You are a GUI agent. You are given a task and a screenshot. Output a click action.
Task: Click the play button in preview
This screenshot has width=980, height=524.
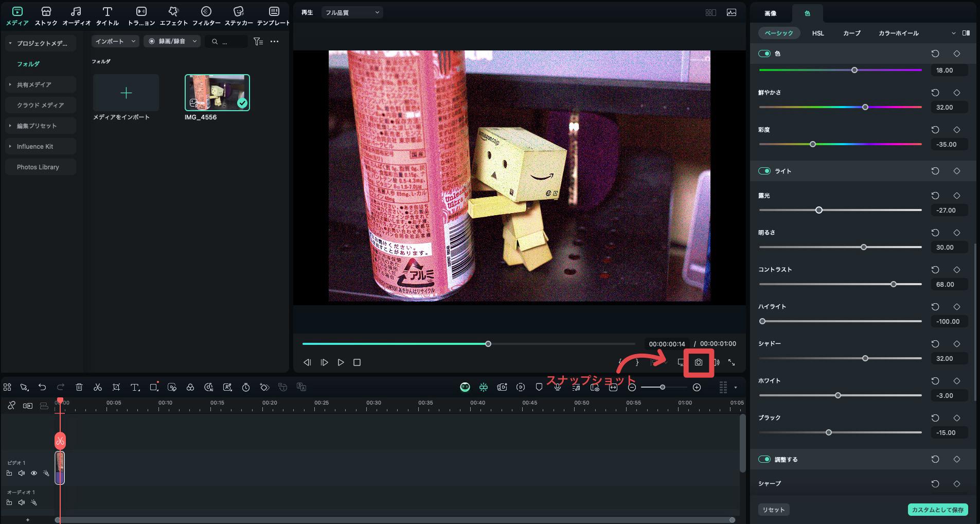pos(341,362)
